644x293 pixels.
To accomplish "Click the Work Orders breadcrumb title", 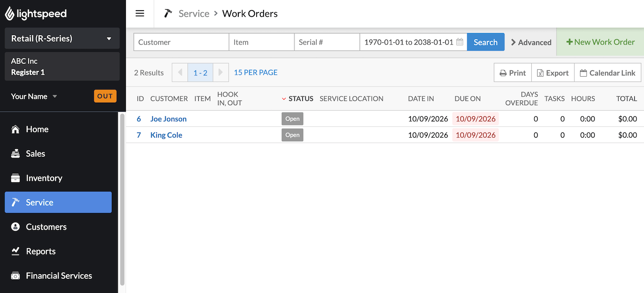I will pyautogui.click(x=250, y=14).
